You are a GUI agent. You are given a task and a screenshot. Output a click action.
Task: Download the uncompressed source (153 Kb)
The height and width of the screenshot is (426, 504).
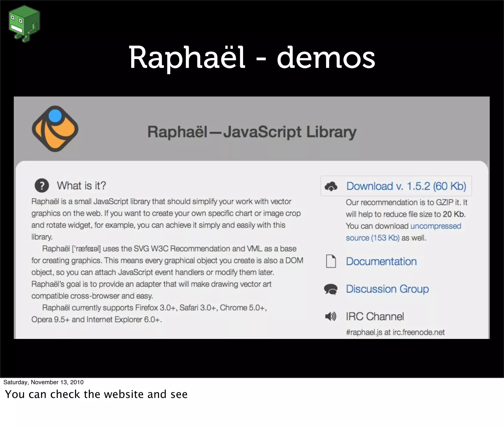coord(436,226)
